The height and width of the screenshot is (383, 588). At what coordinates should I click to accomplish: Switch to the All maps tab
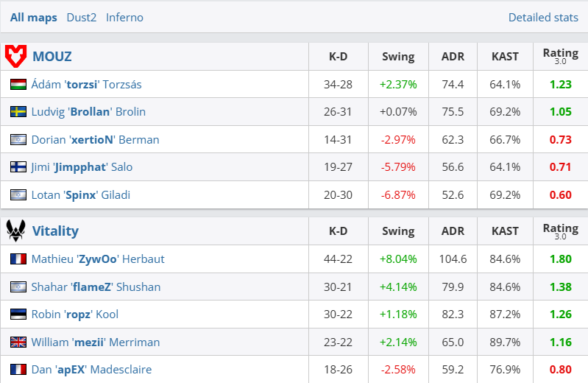click(x=33, y=17)
